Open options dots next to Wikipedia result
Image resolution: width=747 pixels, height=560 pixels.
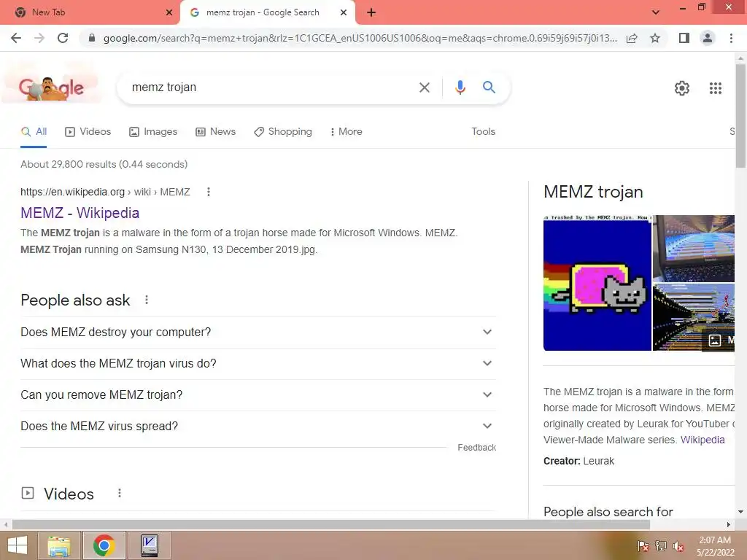(208, 192)
